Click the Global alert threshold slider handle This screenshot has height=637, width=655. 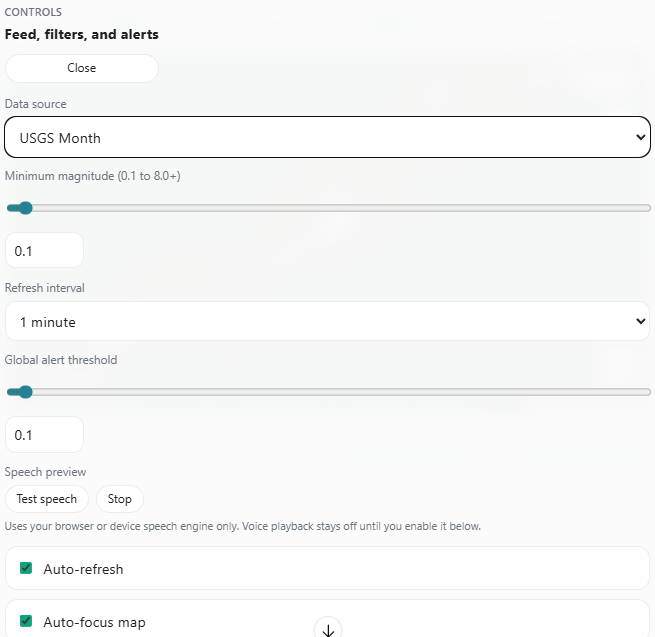[x=25, y=392]
